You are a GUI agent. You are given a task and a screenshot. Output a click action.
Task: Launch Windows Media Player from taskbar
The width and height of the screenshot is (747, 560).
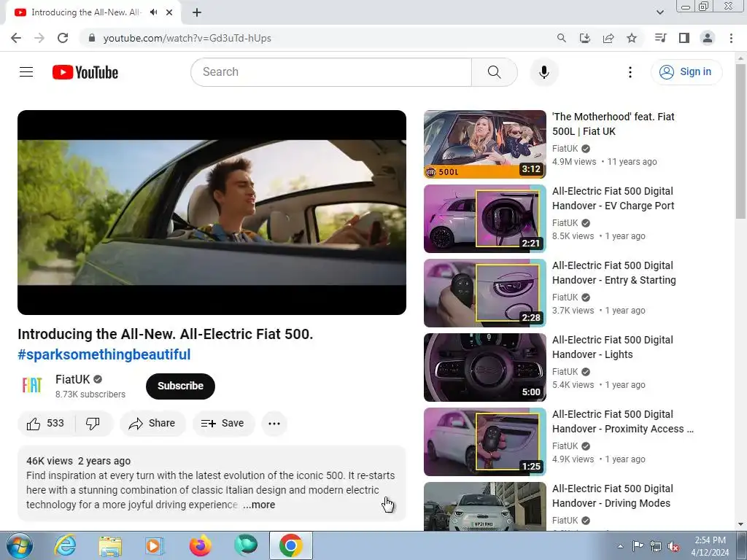click(x=155, y=545)
